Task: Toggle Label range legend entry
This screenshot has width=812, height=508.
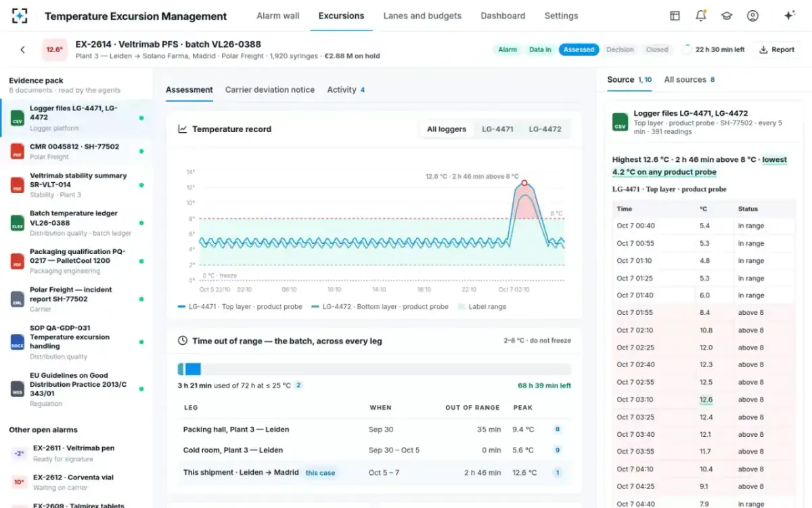Action: [x=482, y=306]
